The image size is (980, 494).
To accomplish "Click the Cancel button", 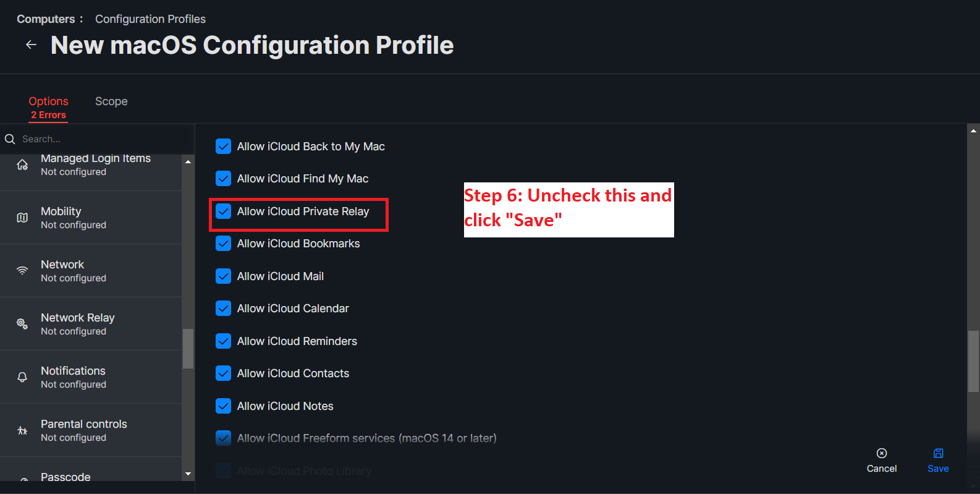I will [882, 461].
